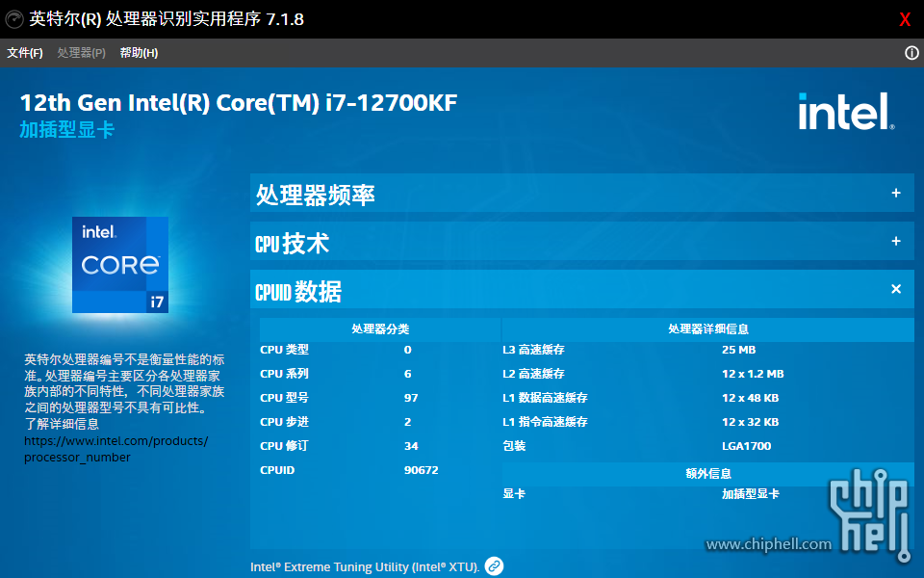Screen dimensions: 924x578
Task: Click the Intel Core i7 badge image
Action: (120, 265)
